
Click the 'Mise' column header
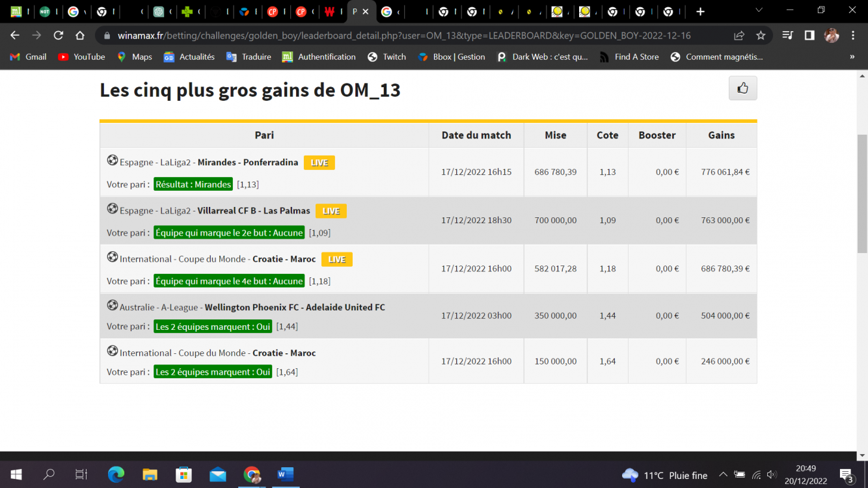pyautogui.click(x=556, y=135)
